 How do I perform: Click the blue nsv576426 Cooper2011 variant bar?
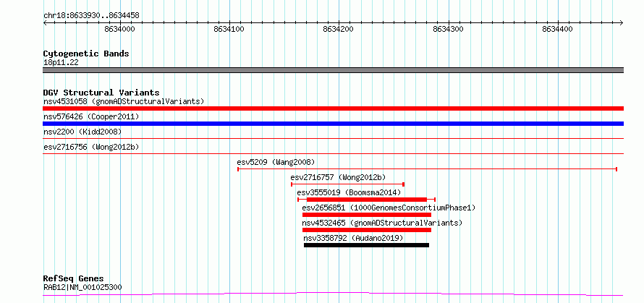coord(333,124)
